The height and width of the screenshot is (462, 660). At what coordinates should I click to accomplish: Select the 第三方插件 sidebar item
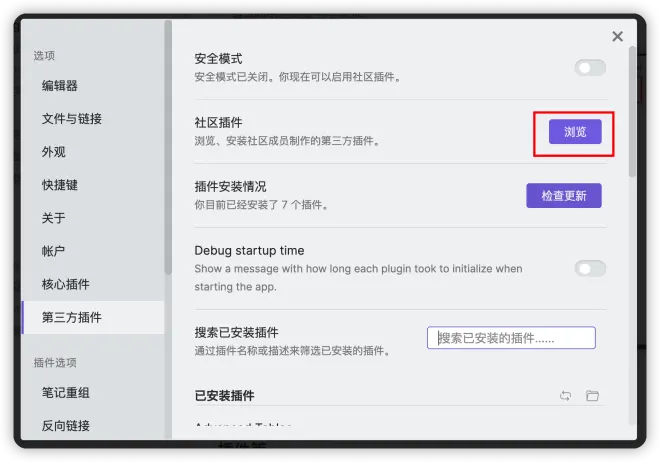coord(93,317)
